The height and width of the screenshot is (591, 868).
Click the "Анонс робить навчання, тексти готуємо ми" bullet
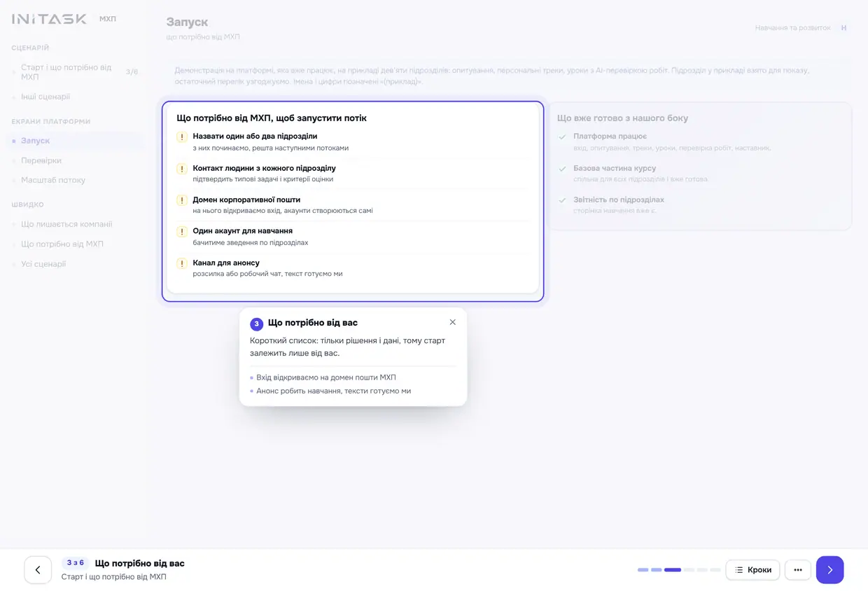[x=333, y=391]
